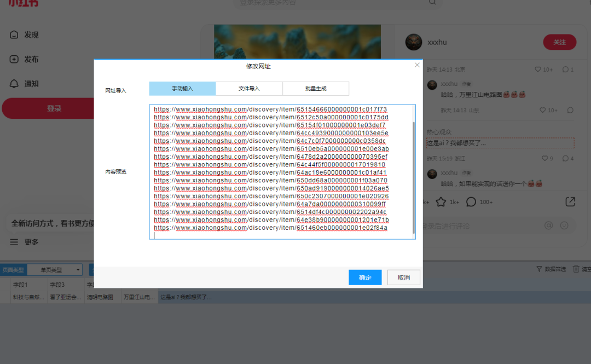591x364 pixels.
Task: Click URL ending 65154f01000000001e03def7
Action: click(269, 125)
